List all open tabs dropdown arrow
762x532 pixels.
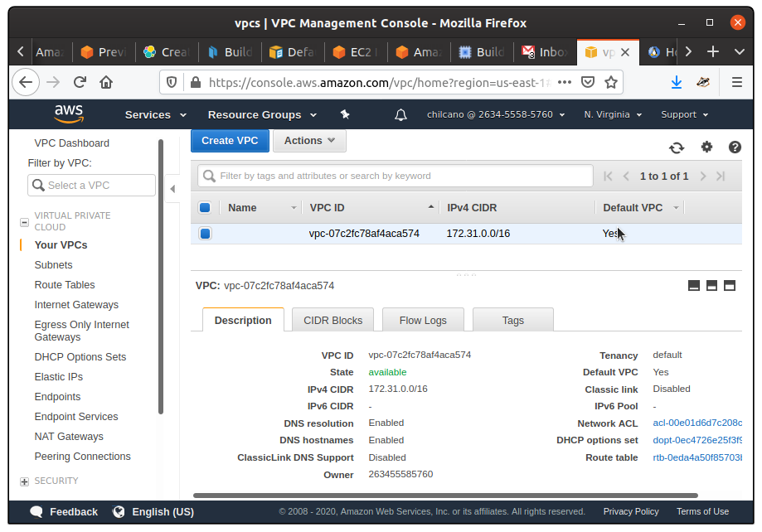pyautogui.click(x=739, y=51)
